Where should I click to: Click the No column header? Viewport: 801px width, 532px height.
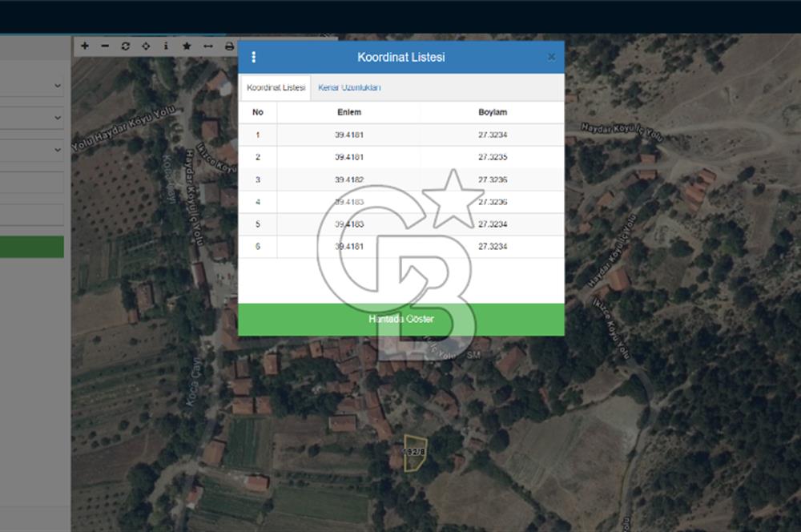[x=258, y=112]
